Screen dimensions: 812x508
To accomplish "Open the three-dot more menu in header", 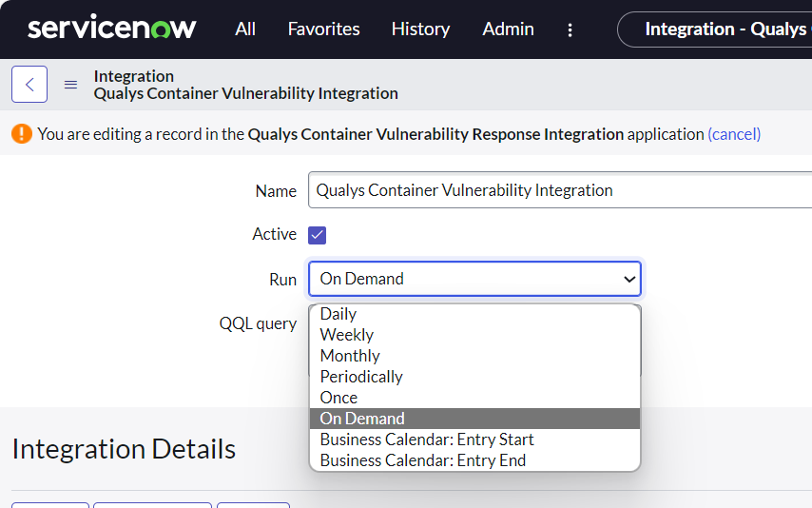I will coord(570,29).
